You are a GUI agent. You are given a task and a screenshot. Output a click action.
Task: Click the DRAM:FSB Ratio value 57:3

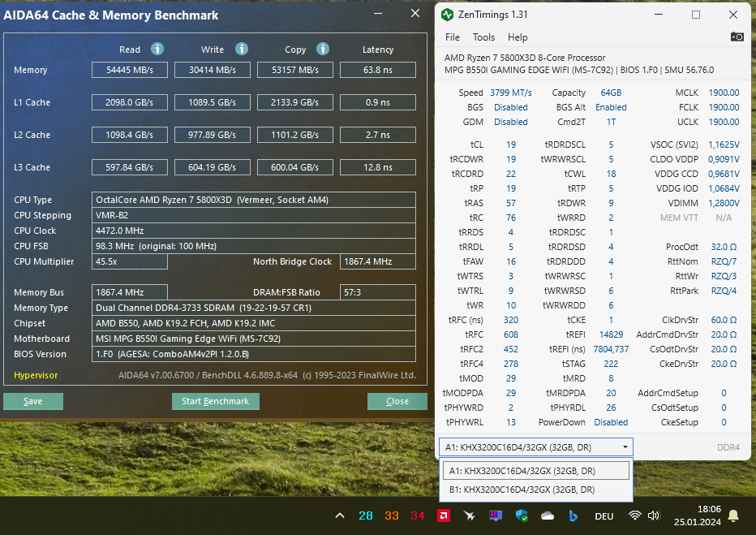[x=377, y=292]
